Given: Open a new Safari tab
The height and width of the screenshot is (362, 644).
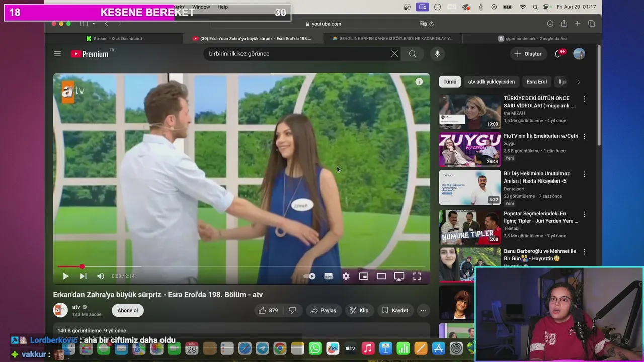Looking at the screenshot, I should pos(578,24).
